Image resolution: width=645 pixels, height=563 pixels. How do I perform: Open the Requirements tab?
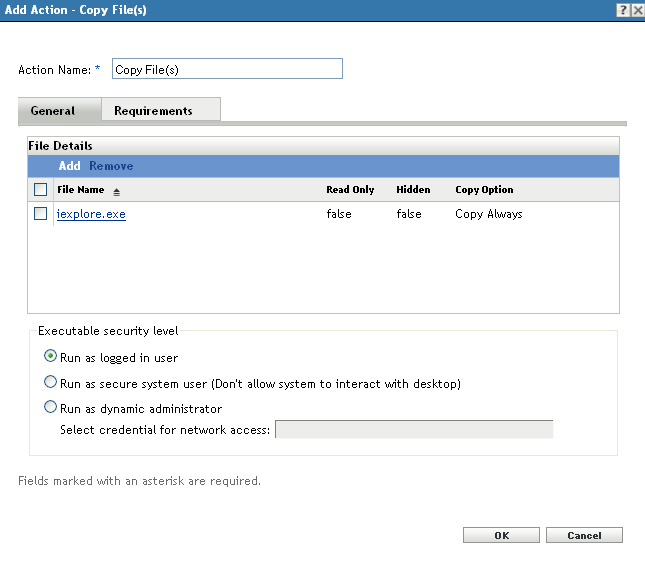tap(161, 110)
